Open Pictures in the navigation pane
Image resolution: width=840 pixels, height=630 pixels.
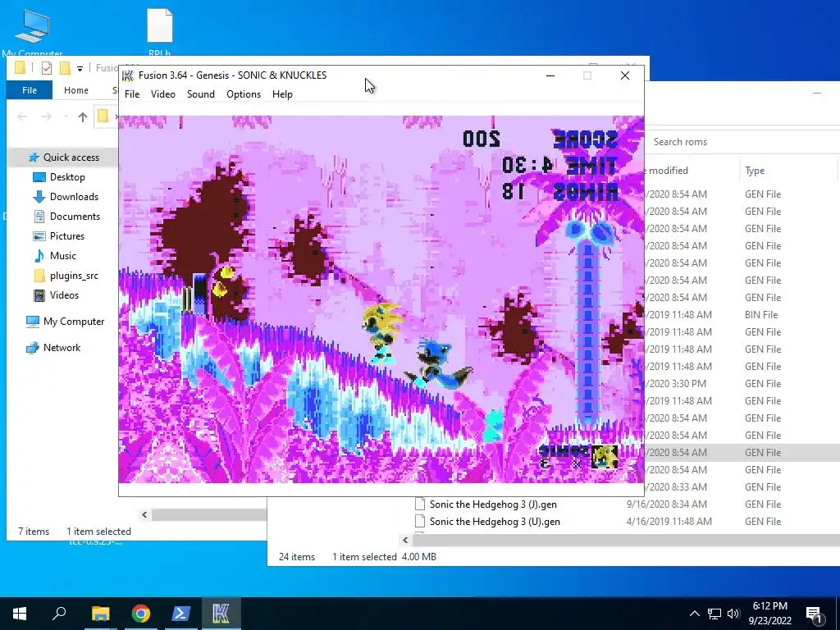pyautogui.click(x=67, y=236)
